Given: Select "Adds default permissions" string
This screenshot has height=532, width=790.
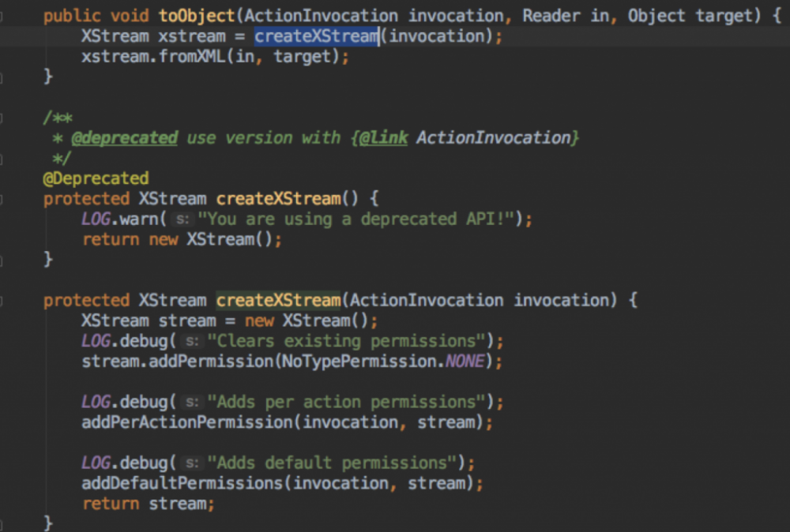Looking at the screenshot, I should click(332, 463).
